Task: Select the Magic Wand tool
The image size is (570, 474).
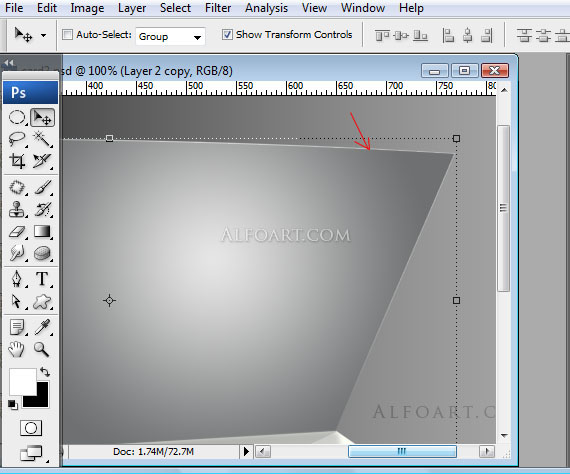Action: (x=42, y=139)
